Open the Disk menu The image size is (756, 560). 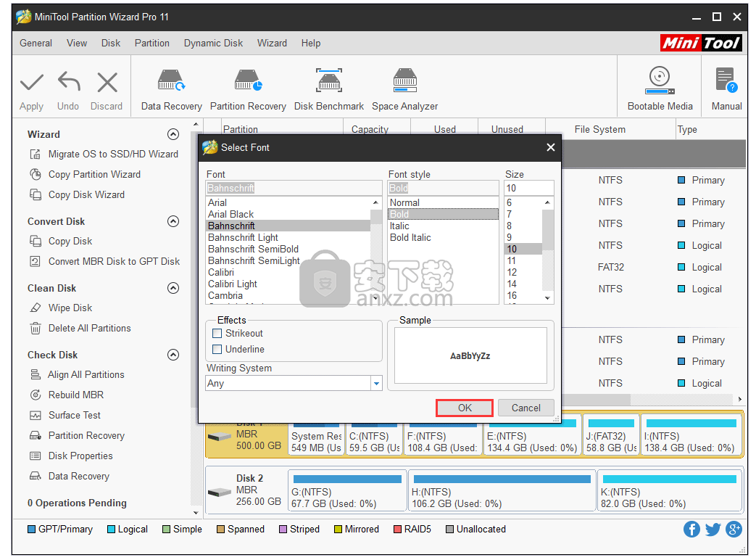pyautogui.click(x=110, y=43)
